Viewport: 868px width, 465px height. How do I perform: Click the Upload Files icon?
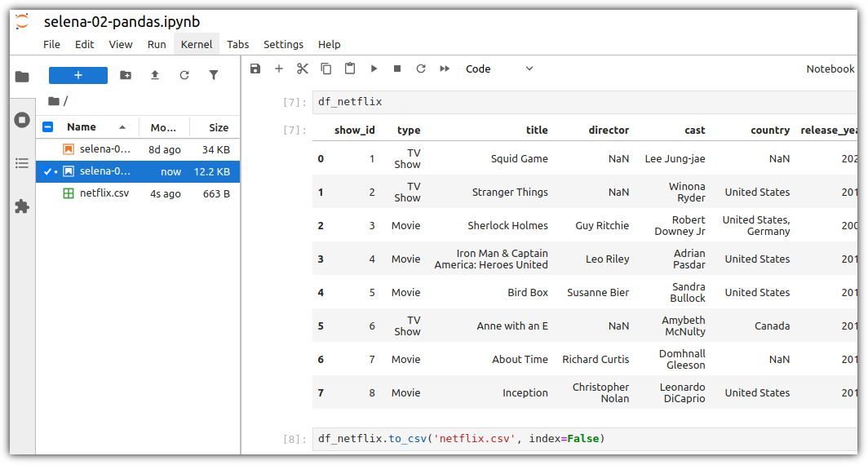click(x=155, y=75)
